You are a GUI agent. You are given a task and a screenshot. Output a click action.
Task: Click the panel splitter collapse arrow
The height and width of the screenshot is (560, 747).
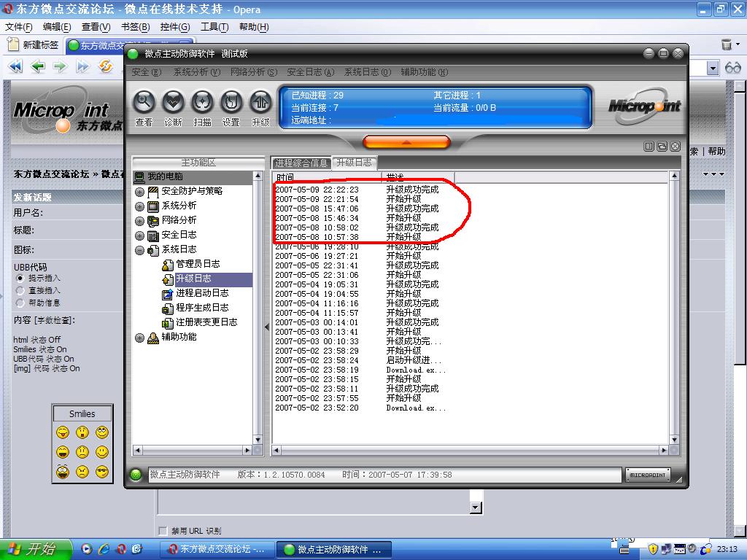pyautogui.click(x=267, y=327)
